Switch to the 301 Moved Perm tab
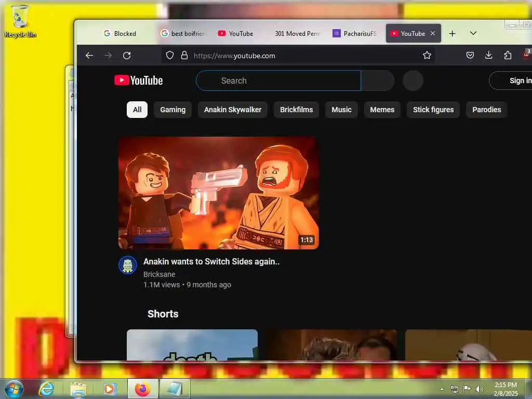 (297, 34)
